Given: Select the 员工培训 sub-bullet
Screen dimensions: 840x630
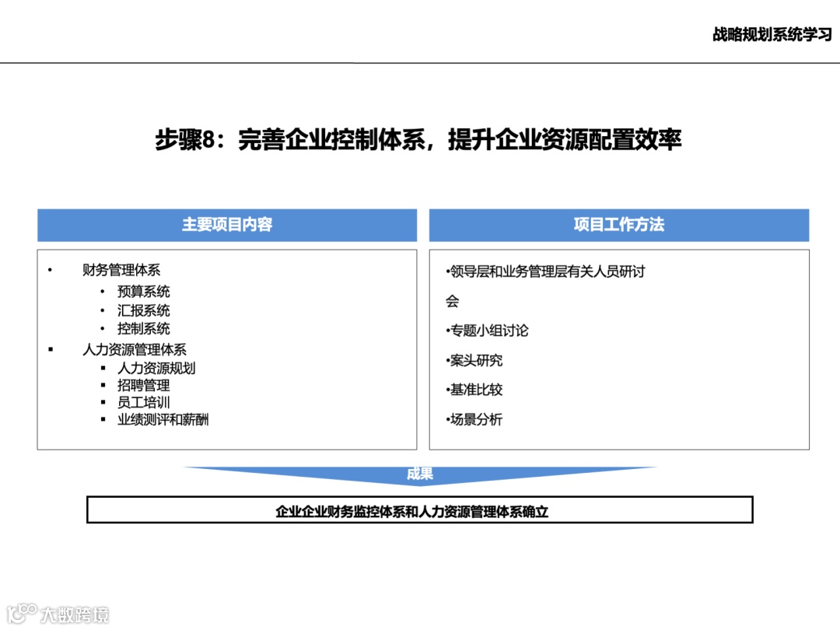Looking at the screenshot, I should point(144,402).
